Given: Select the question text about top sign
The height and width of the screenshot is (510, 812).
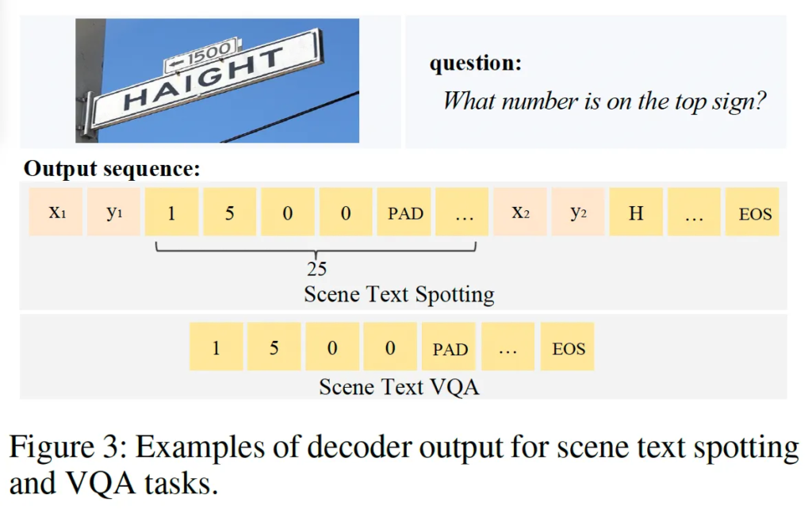Looking at the screenshot, I should tap(606, 101).
